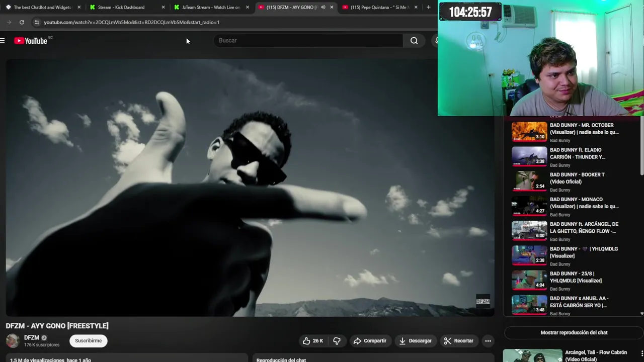Open the YouTube hamburger guide menu
Viewport: 644px width, 362px height.
tap(3, 41)
